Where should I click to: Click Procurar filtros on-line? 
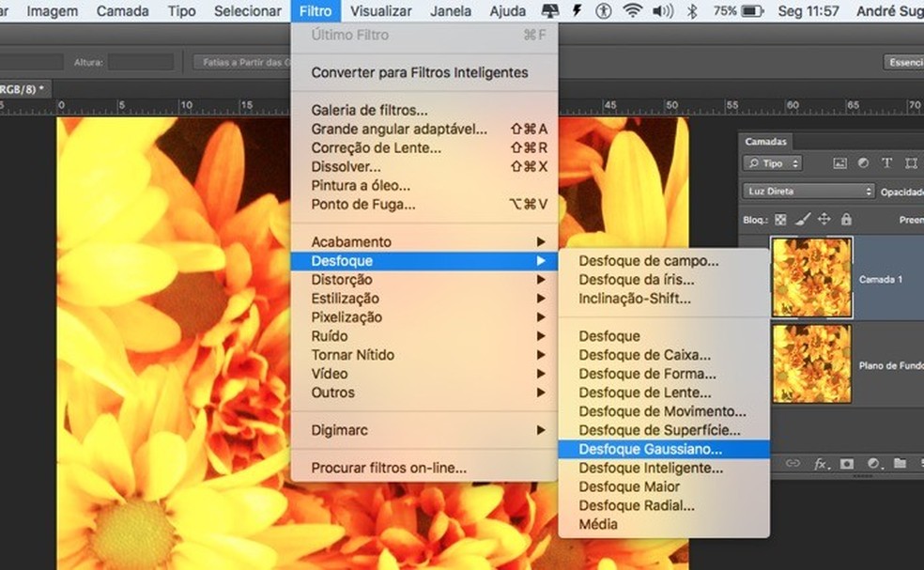click(424, 468)
